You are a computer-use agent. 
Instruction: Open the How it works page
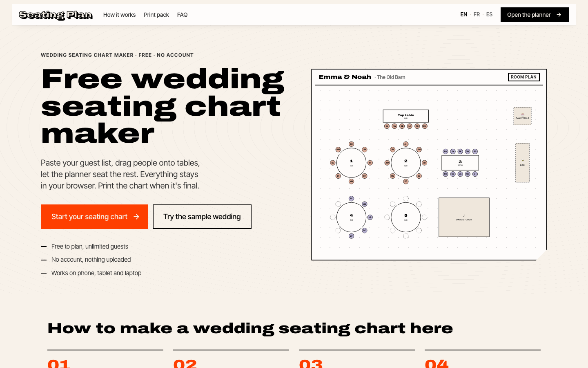119,15
